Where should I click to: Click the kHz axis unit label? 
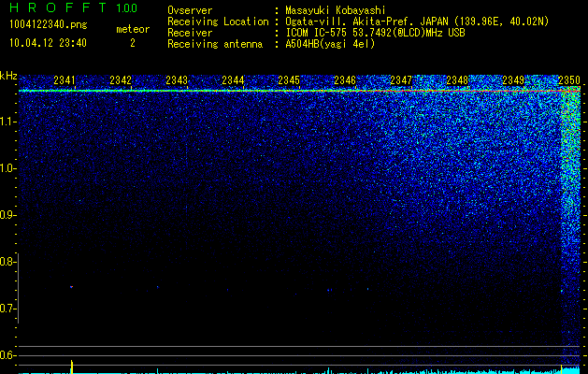pyautogui.click(x=8, y=76)
